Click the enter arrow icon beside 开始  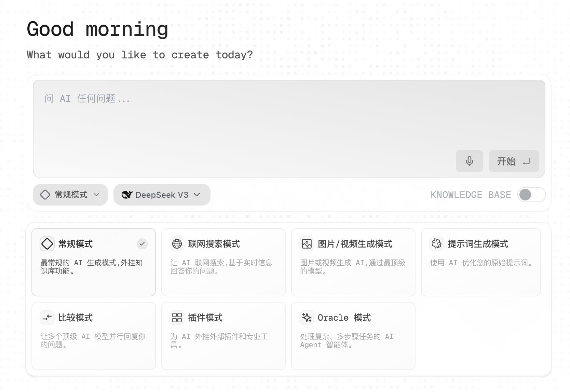526,161
